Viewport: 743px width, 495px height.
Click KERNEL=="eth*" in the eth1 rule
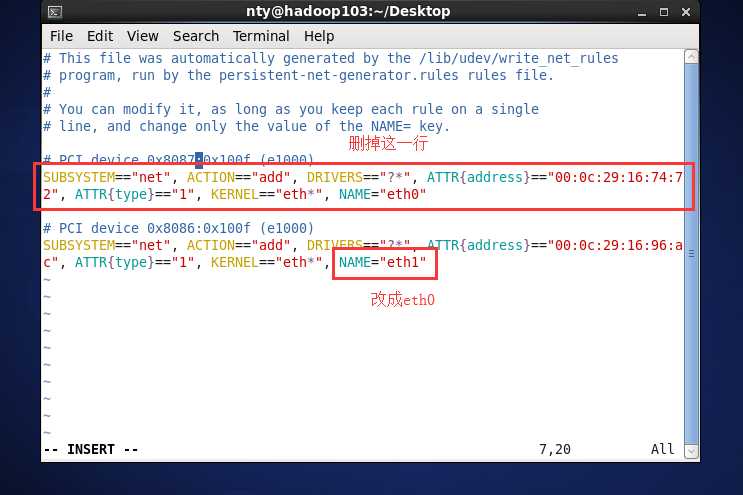266,262
